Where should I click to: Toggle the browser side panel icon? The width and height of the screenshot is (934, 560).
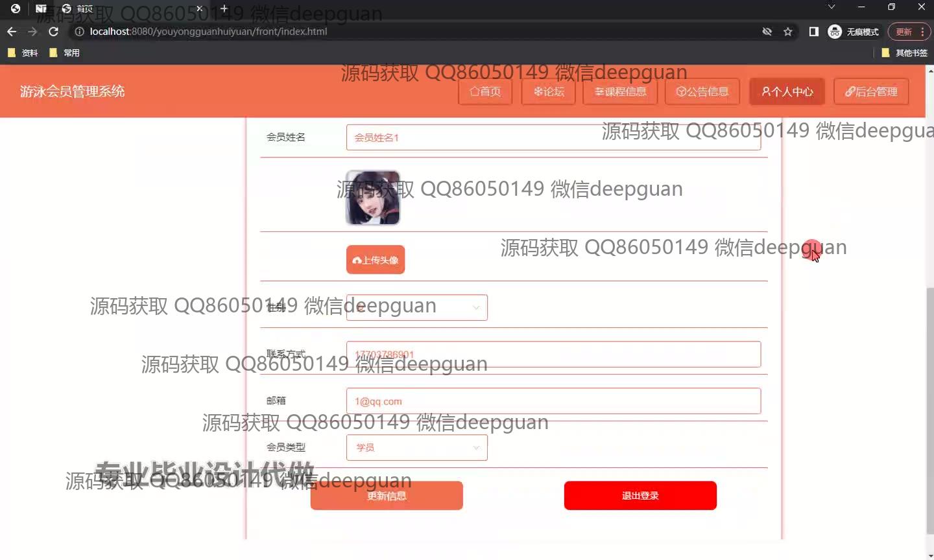click(813, 31)
